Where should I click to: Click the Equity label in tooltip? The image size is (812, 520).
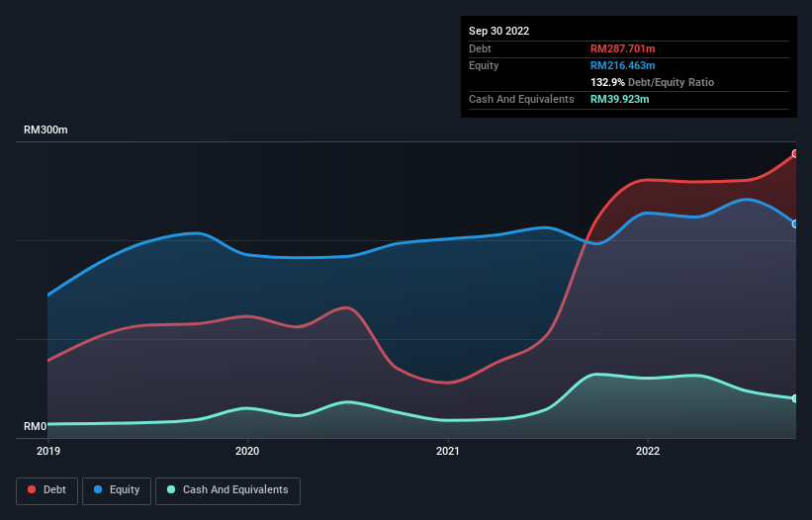point(484,65)
